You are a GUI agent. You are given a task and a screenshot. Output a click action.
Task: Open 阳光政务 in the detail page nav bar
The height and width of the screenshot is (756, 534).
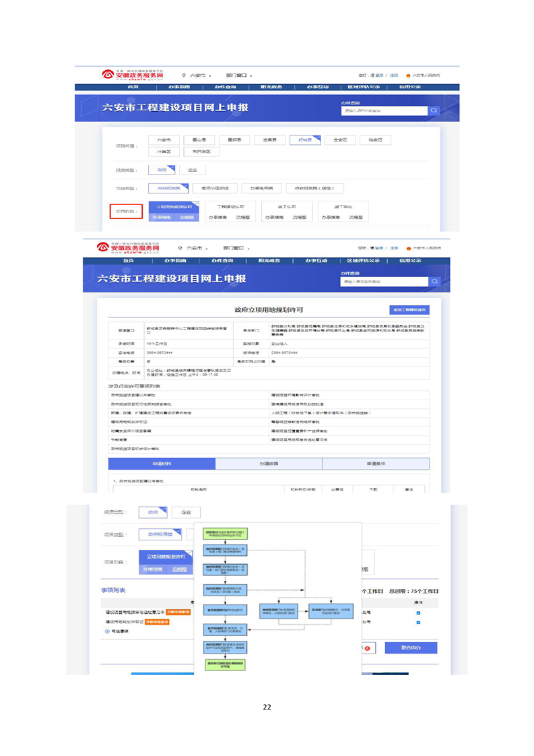point(269,261)
